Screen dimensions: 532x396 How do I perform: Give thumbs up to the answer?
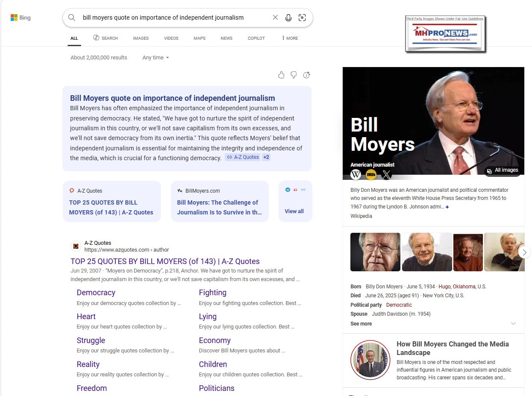click(x=281, y=75)
